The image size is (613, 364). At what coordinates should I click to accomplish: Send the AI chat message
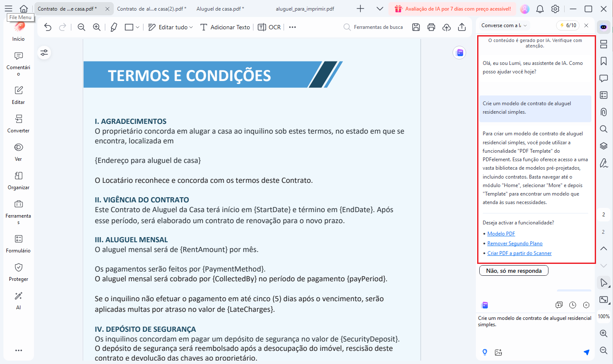[x=587, y=352]
